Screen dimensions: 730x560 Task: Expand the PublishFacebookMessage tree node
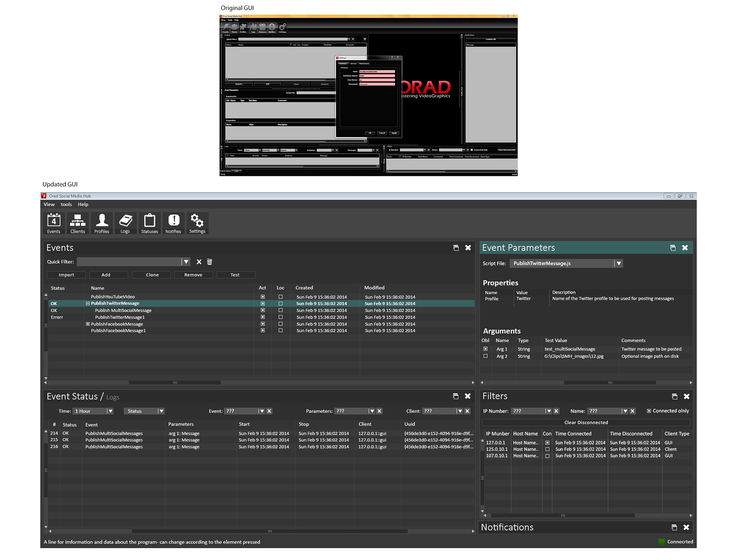point(88,324)
